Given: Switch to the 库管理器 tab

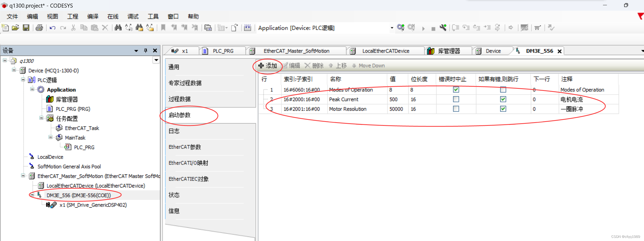Looking at the screenshot, I should point(449,51).
